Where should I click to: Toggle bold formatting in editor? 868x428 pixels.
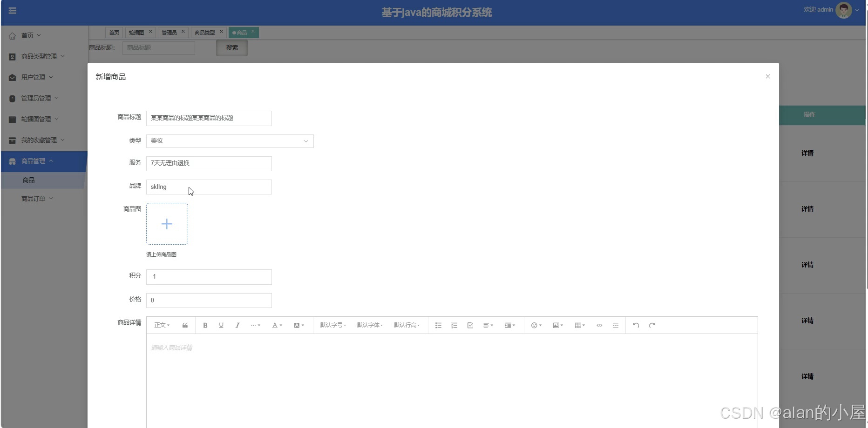pos(205,325)
